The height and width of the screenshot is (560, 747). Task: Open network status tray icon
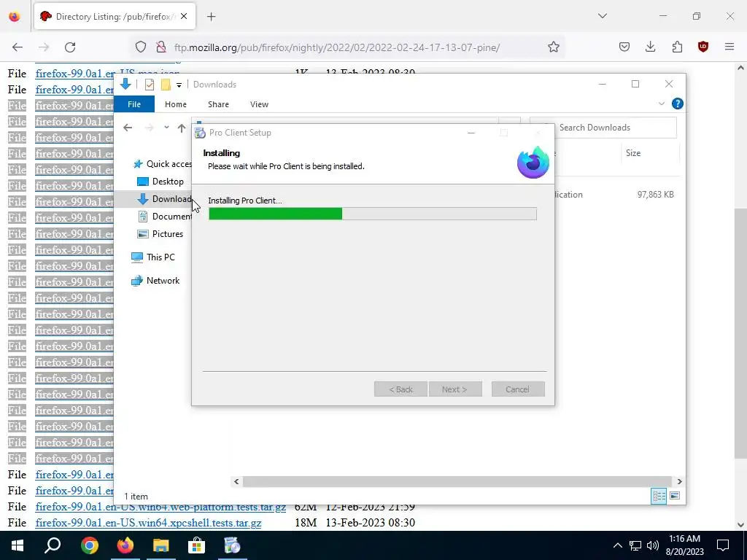pyautogui.click(x=635, y=545)
